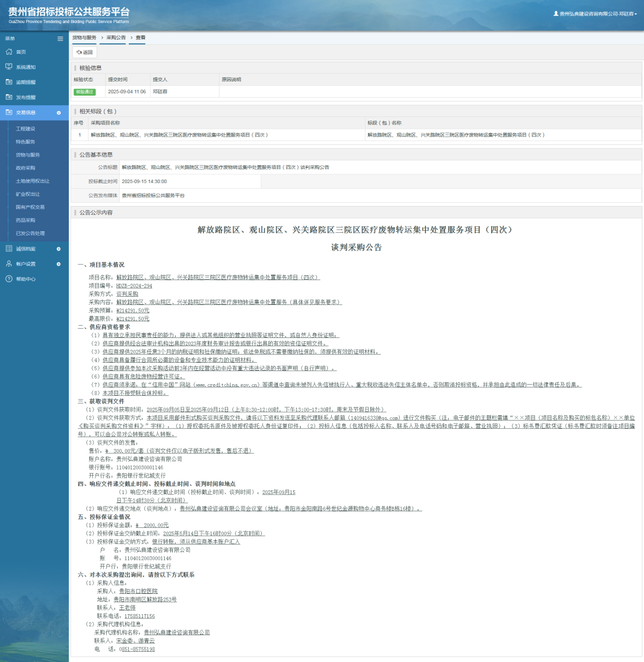Screen dimensions: 644x662
Task: Open the user account dropdown caret
Action: pos(636,14)
